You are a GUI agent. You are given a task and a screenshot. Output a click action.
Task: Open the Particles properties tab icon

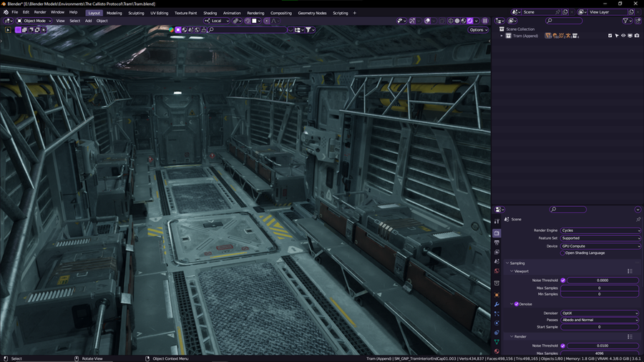pos(497,313)
